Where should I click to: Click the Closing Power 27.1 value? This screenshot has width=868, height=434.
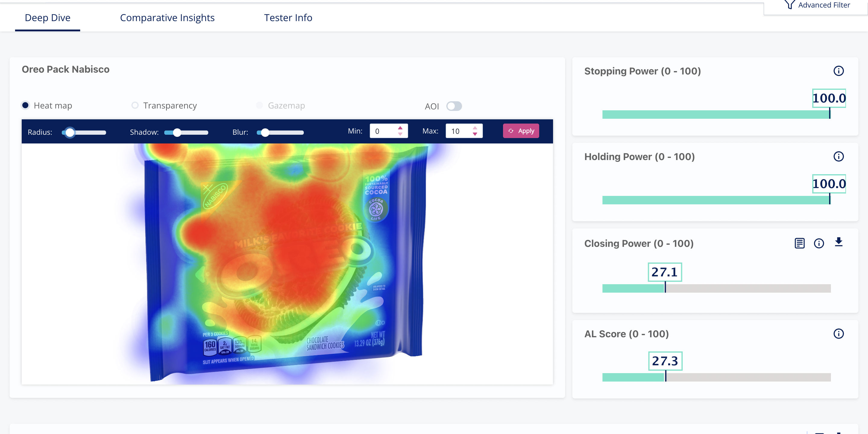pyautogui.click(x=665, y=272)
